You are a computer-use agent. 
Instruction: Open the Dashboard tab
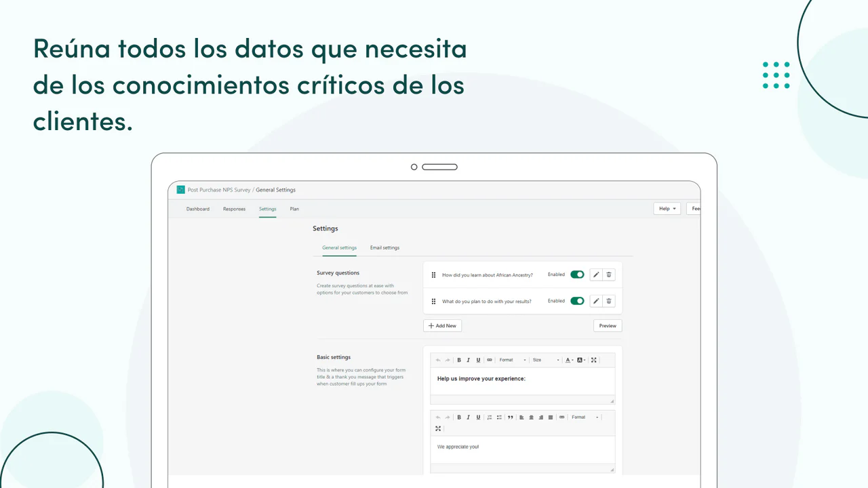click(198, 209)
